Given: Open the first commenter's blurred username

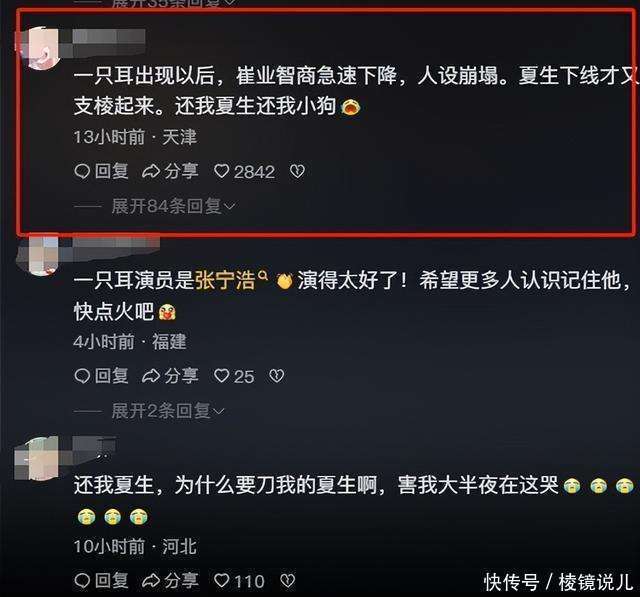Looking at the screenshot, I should pyautogui.click(x=109, y=37).
